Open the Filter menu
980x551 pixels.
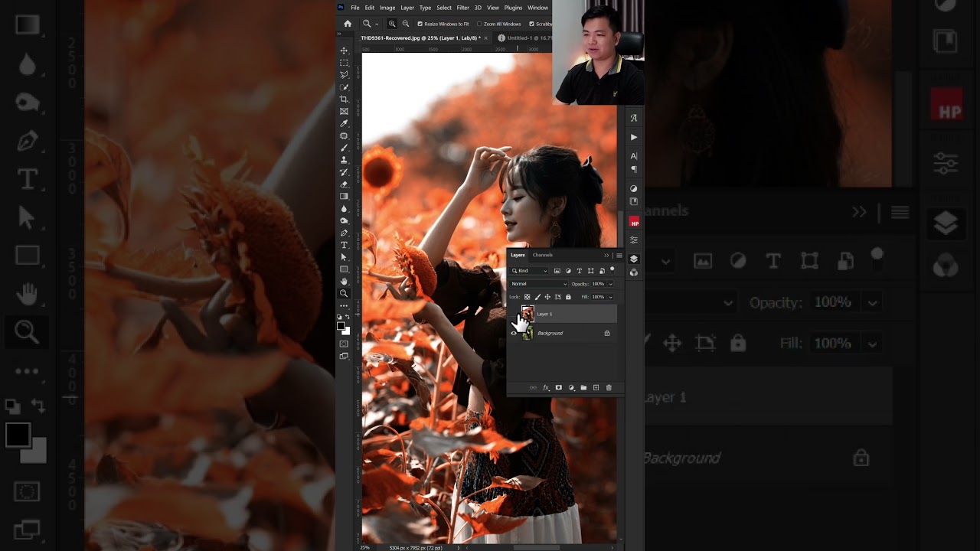point(463,8)
